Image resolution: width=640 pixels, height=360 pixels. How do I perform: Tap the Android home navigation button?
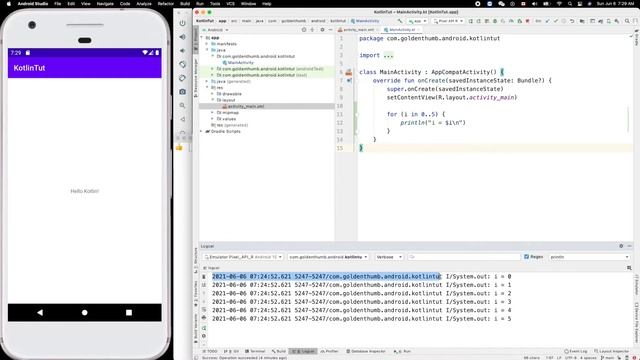tap(84, 313)
